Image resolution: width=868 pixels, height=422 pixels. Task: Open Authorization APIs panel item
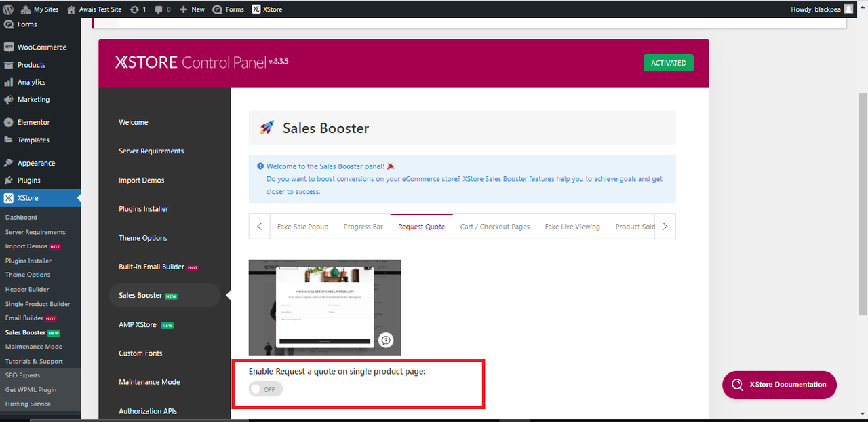[148, 411]
